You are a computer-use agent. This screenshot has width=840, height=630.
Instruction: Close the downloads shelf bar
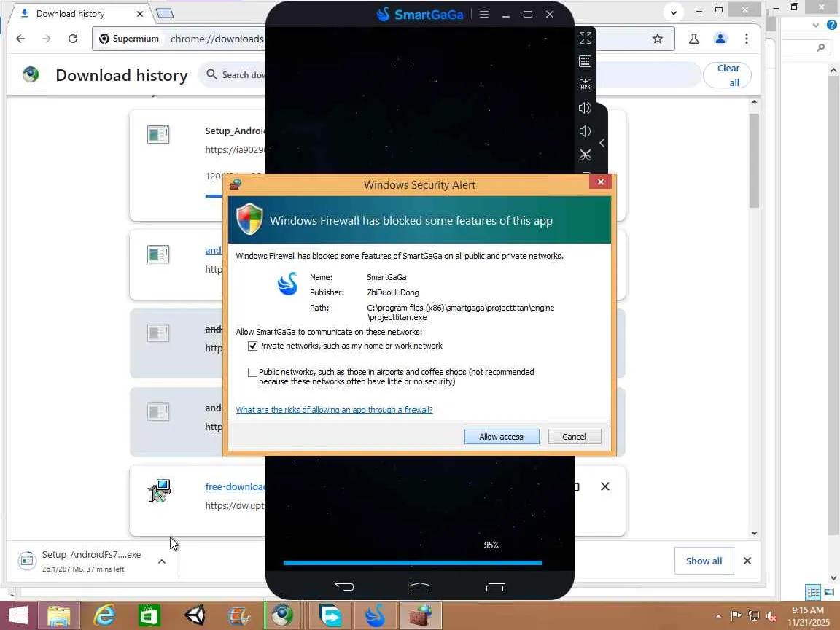(x=747, y=561)
